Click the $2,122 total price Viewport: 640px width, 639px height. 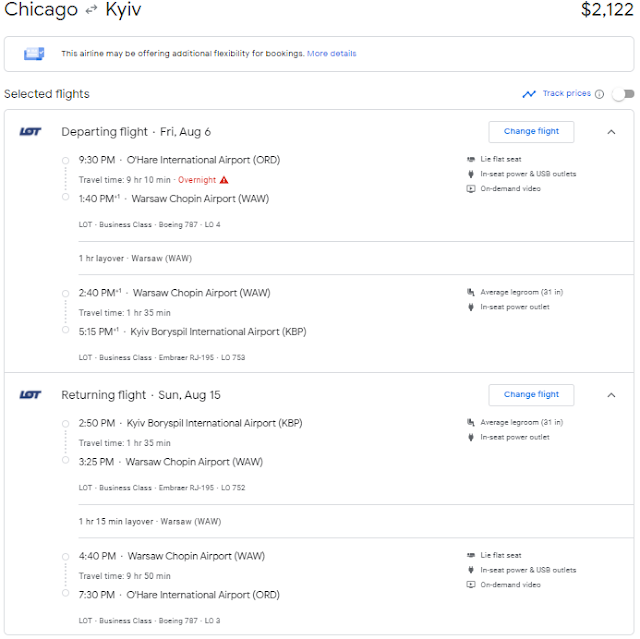coord(607,10)
